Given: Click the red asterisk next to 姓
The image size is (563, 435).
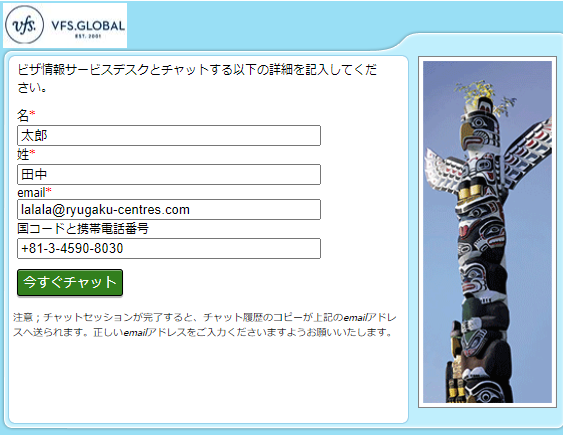Looking at the screenshot, I should 32,153.
